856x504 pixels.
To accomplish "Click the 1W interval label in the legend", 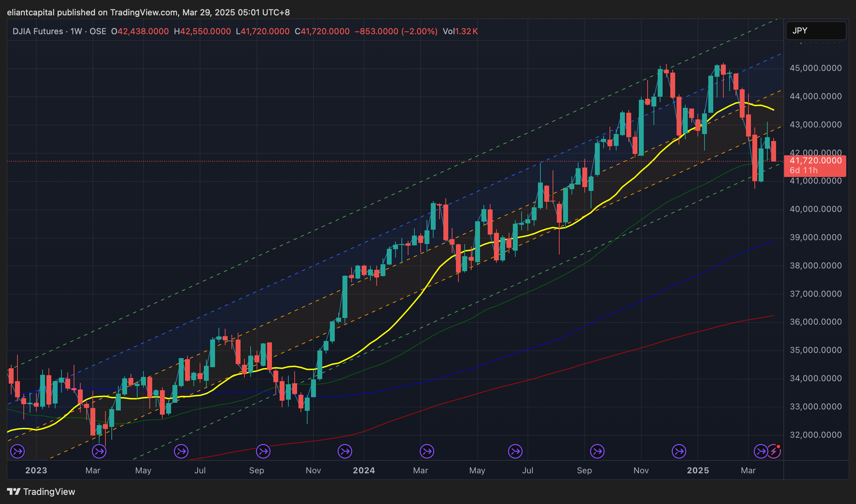I will point(76,31).
